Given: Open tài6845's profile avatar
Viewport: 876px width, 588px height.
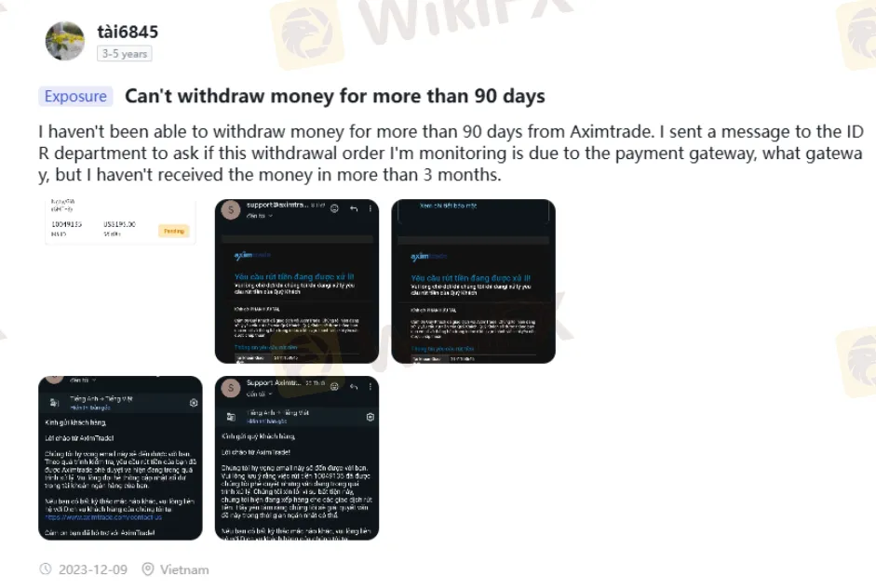Looking at the screenshot, I should [65, 41].
